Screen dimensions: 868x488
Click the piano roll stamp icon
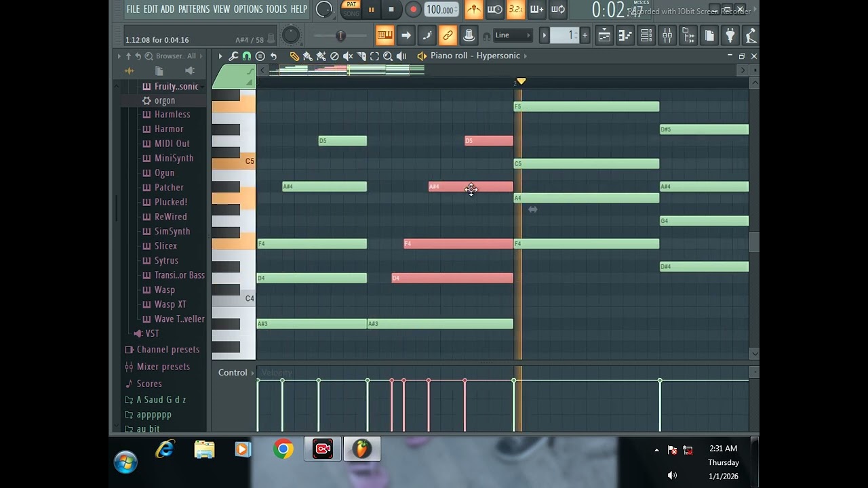point(260,56)
